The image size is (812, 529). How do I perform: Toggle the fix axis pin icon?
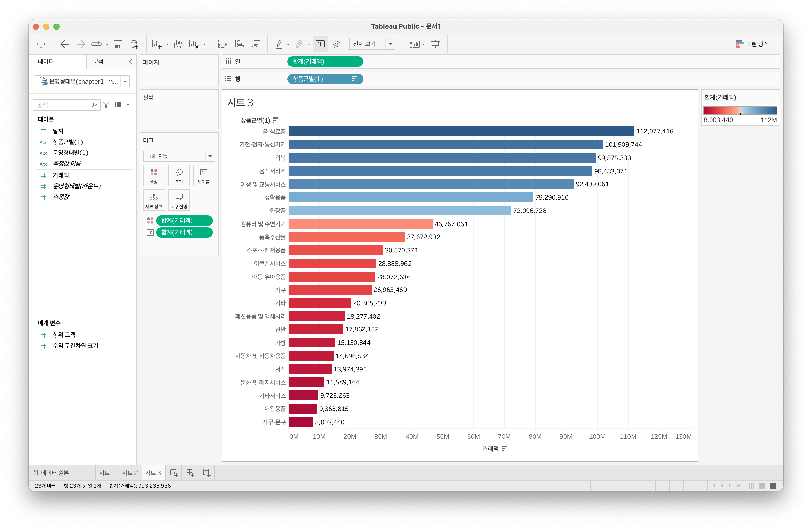pos(336,44)
